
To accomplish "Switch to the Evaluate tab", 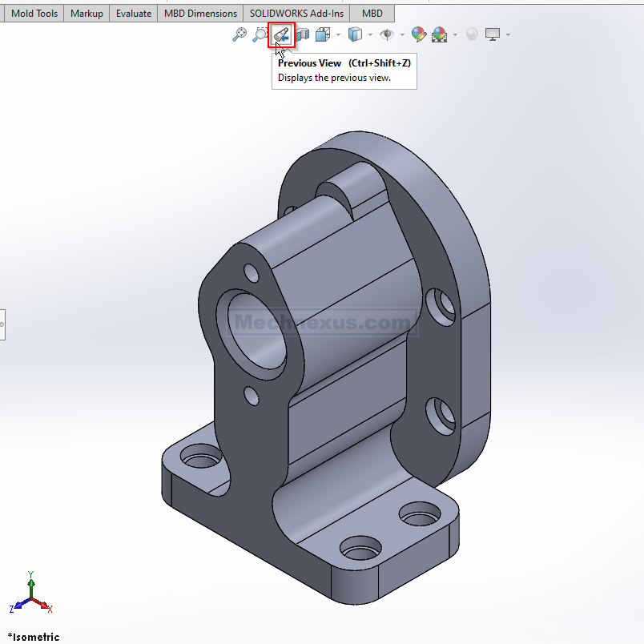I will pos(134,14).
